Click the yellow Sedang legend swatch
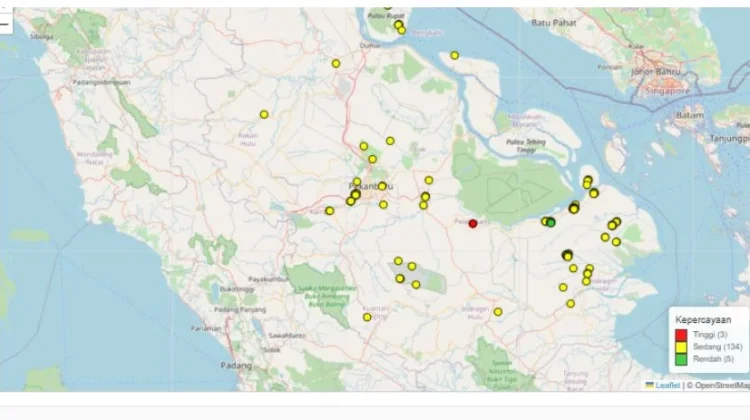The width and height of the screenshot is (750, 420). tap(682, 346)
